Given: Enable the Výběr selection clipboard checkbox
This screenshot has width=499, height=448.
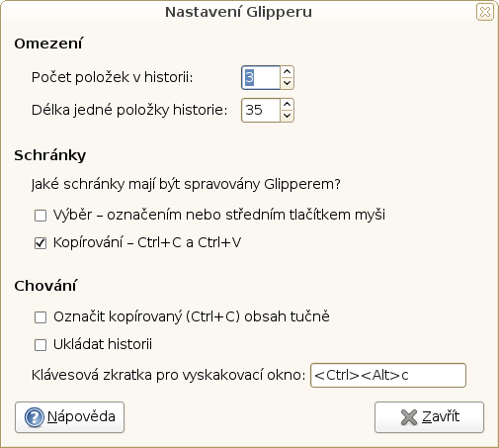Looking at the screenshot, I should click(41, 216).
